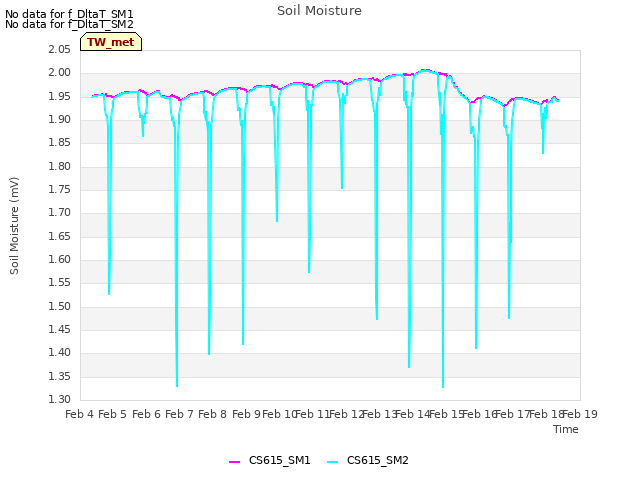The image size is (640, 480).
Task: Click the Feb 4 x-axis tick label
Action: [x=80, y=414]
